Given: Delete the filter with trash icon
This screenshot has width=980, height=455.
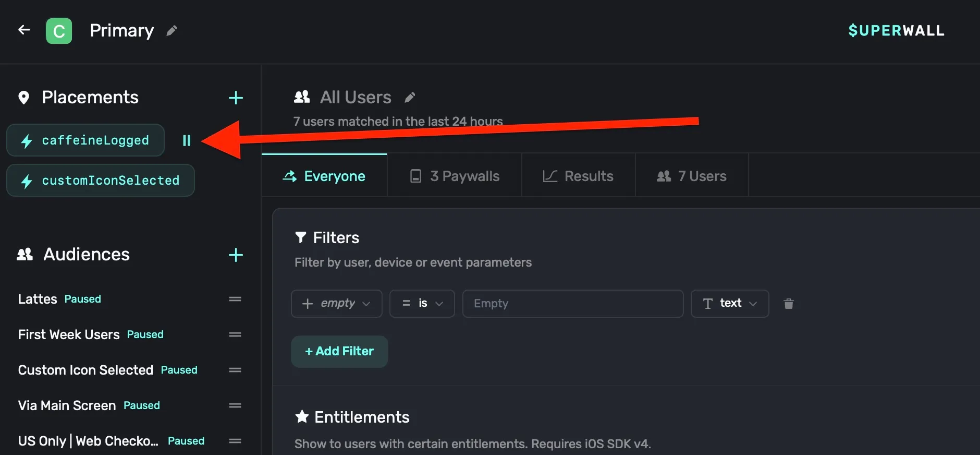Looking at the screenshot, I should coord(789,303).
